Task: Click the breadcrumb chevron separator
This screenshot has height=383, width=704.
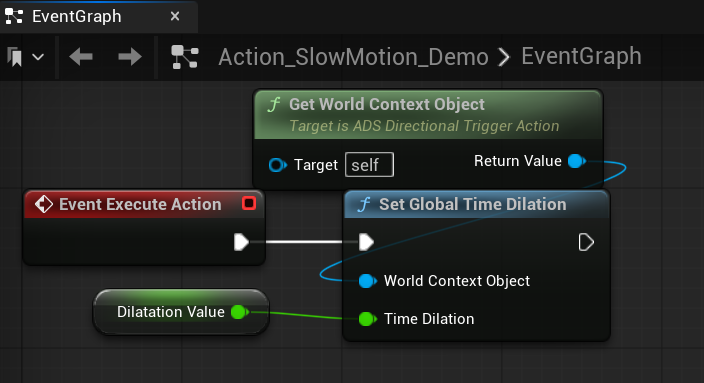Action: (505, 57)
